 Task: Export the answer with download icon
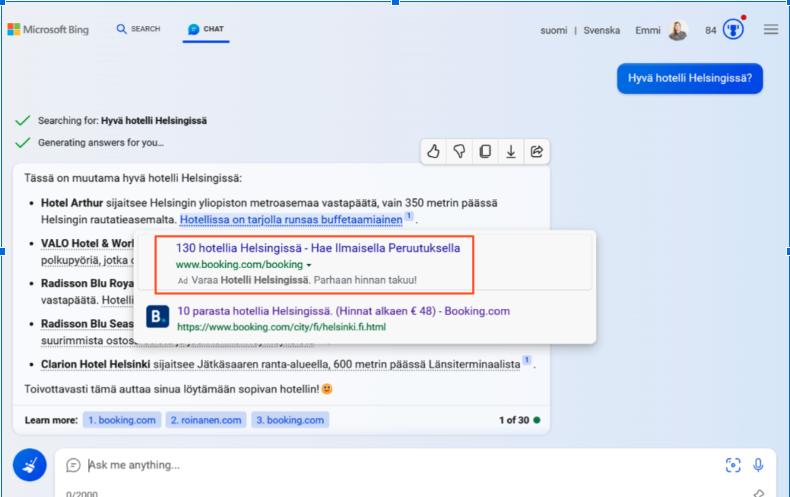point(511,151)
